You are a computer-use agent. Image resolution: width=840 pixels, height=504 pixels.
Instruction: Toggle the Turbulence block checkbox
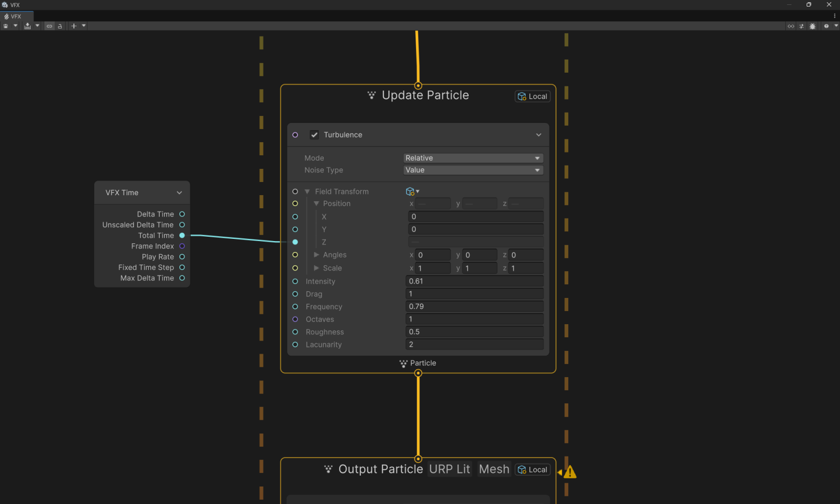pos(314,134)
